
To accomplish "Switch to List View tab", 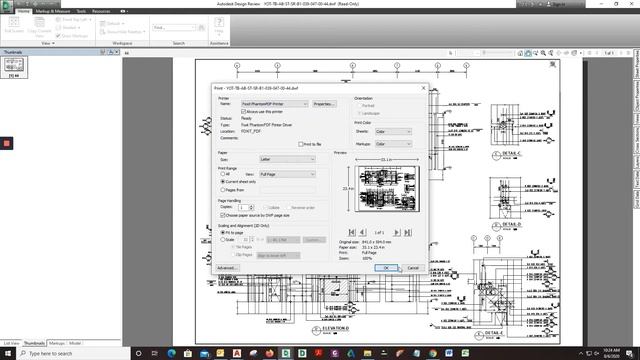I will point(11,343).
